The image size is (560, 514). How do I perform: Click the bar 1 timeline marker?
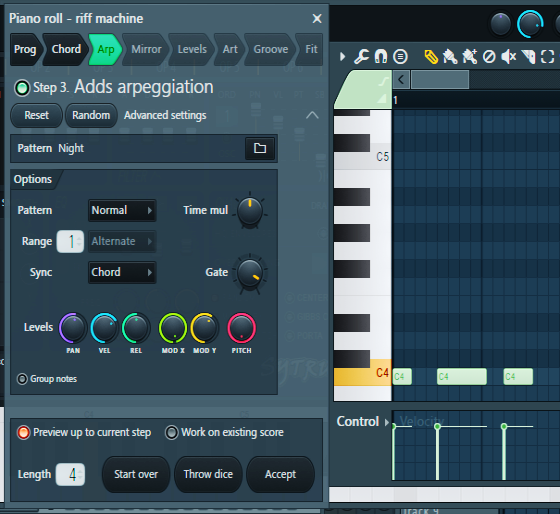395,100
